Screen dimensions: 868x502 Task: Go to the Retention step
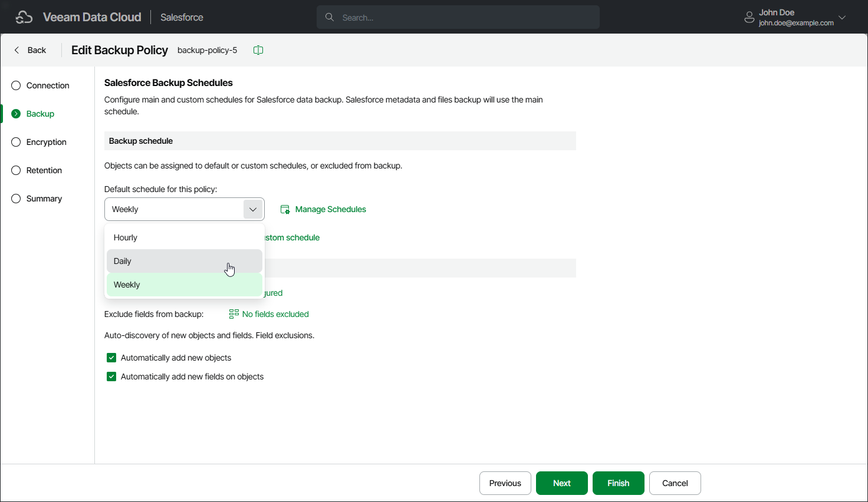tap(44, 170)
